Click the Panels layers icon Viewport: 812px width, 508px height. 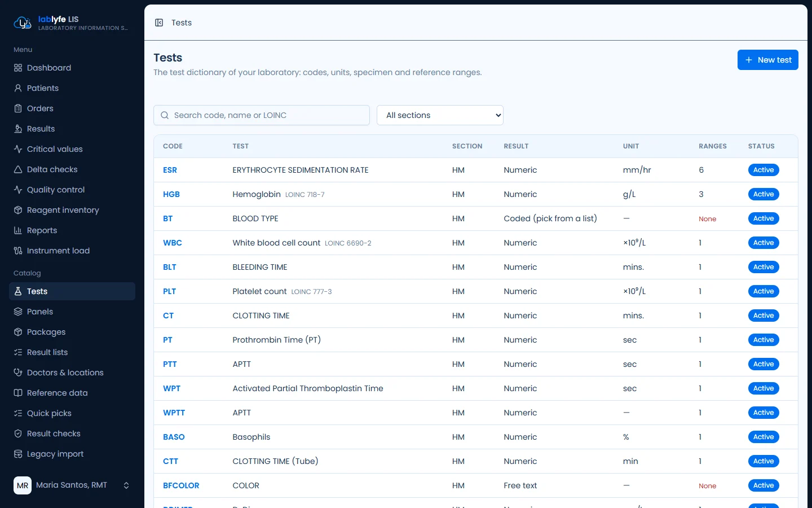18,312
